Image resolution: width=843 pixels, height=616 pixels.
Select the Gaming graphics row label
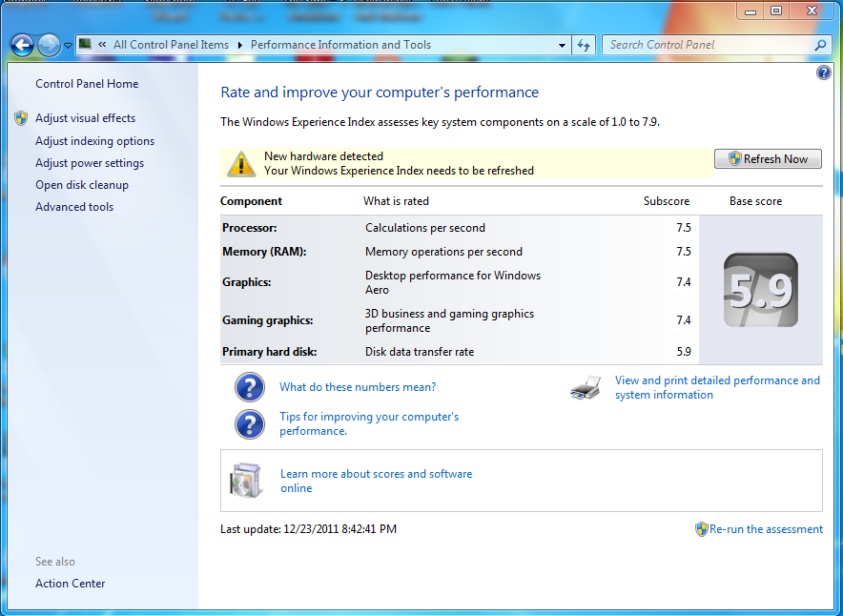(268, 320)
